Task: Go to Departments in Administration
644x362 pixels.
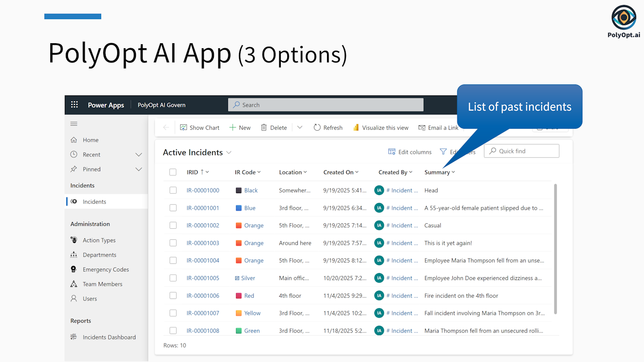Action: (99, 255)
